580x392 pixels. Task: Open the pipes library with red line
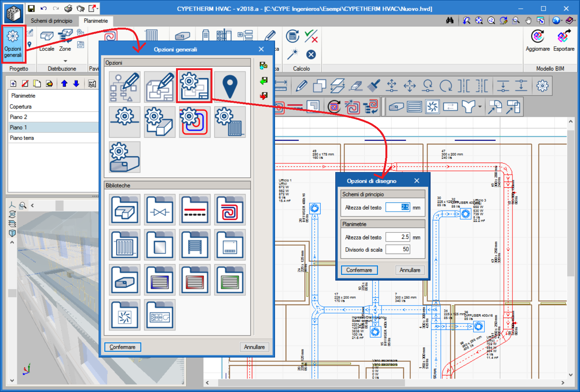[x=195, y=210]
